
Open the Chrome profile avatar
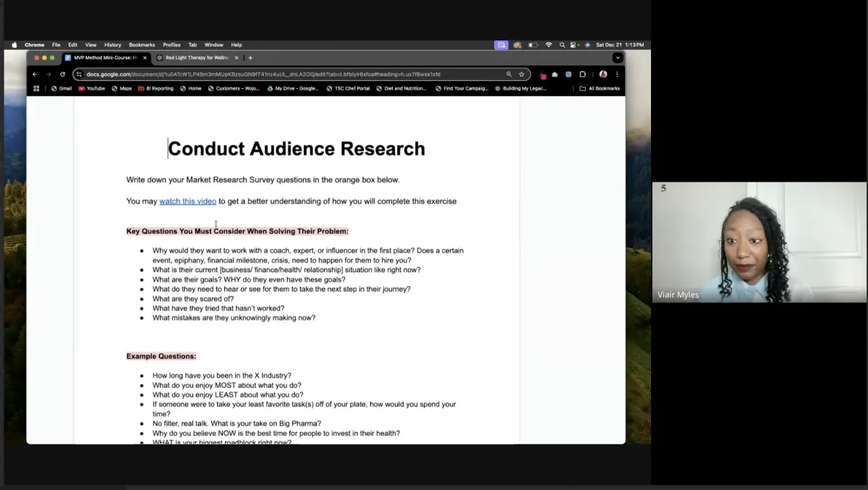coord(603,74)
